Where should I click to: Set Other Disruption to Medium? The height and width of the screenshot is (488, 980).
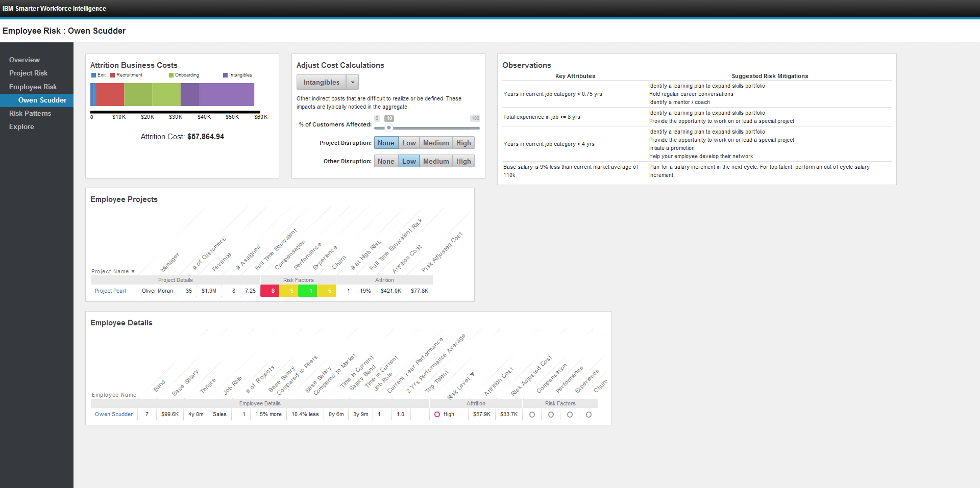pyautogui.click(x=436, y=161)
